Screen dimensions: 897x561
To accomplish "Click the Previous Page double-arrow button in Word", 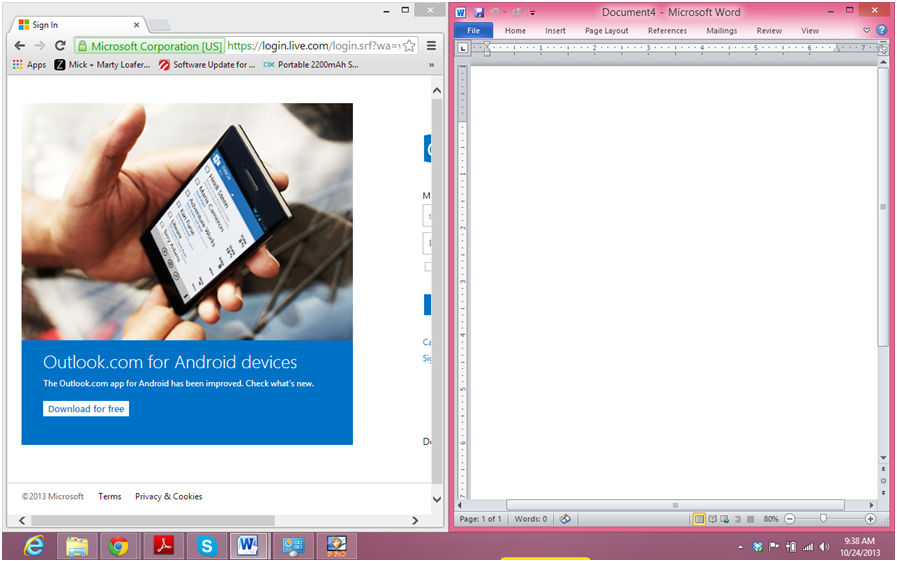I will pos(883,469).
